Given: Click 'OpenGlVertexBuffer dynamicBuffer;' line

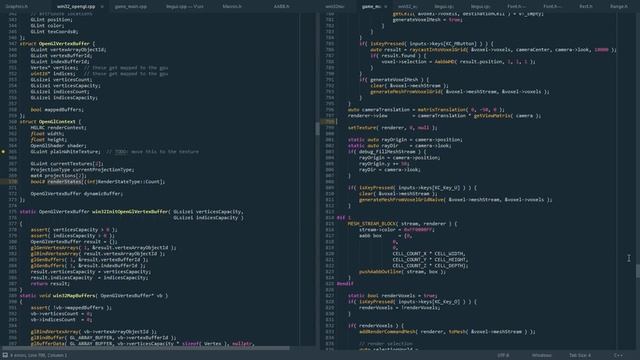Looking at the screenshot, I should [x=76, y=193].
